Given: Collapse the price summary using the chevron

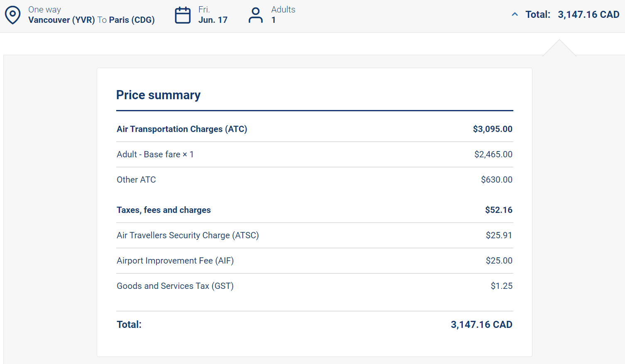Looking at the screenshot, I should click(515, 15).
